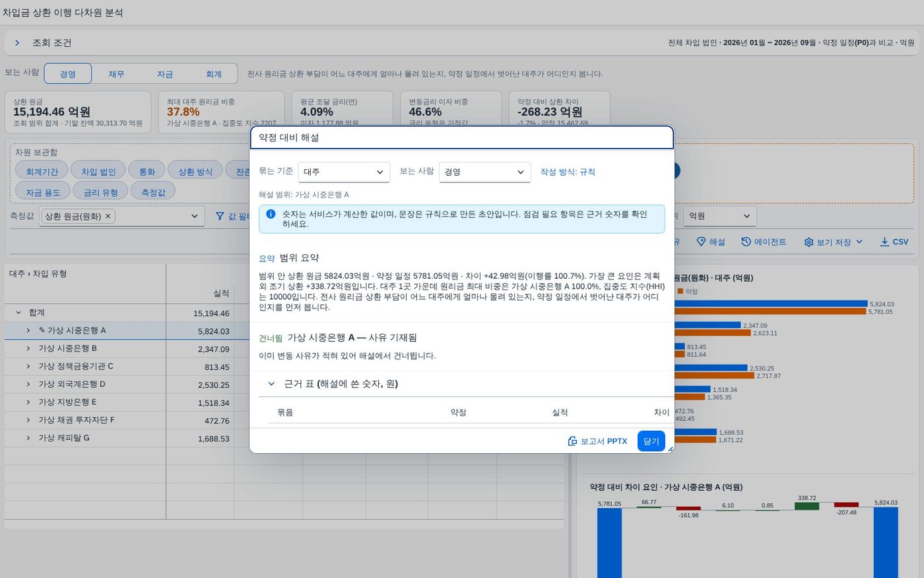
Task: Click the 측정값 dimension chip
Action: click(153, 192)
